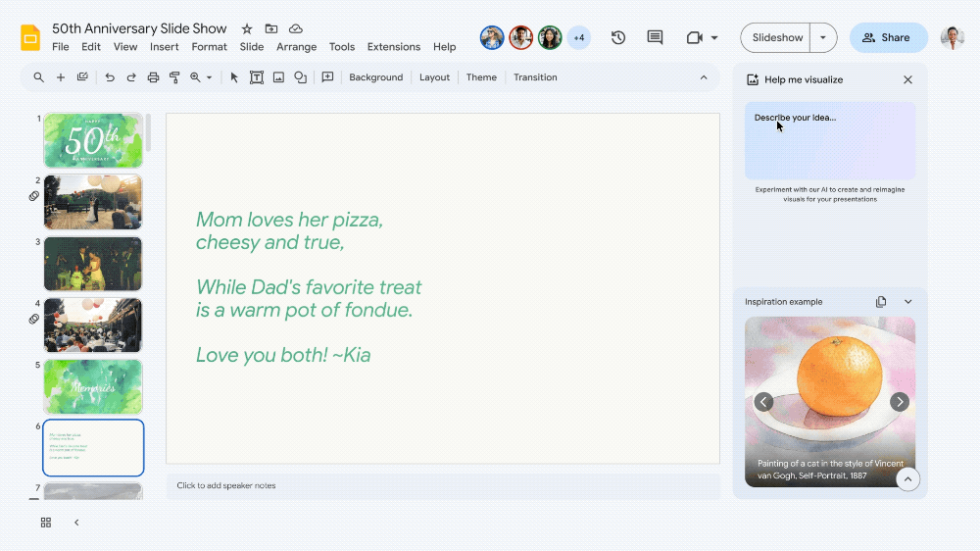The image size is (980, 551).
Task: Click the add comment toolbar icon
Action: click(x=327, y=77)
